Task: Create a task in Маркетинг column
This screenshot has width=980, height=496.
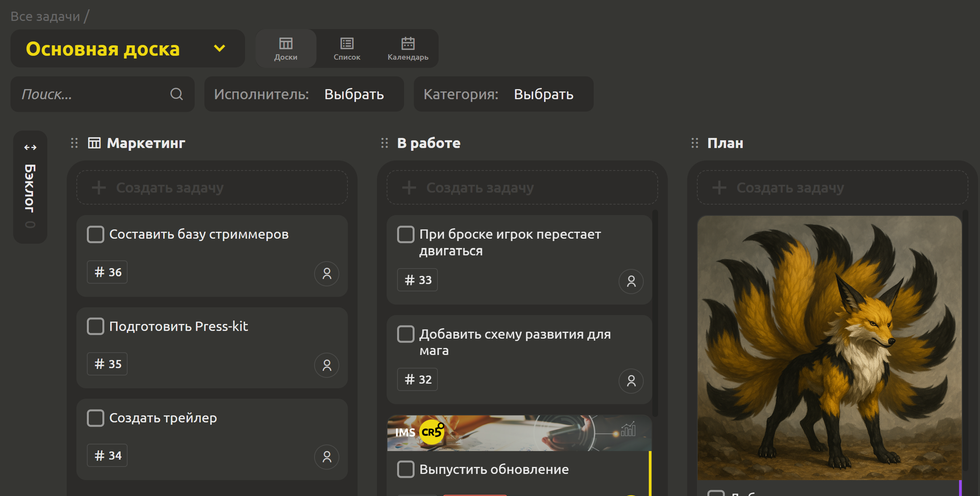Action: pos(212,188)
